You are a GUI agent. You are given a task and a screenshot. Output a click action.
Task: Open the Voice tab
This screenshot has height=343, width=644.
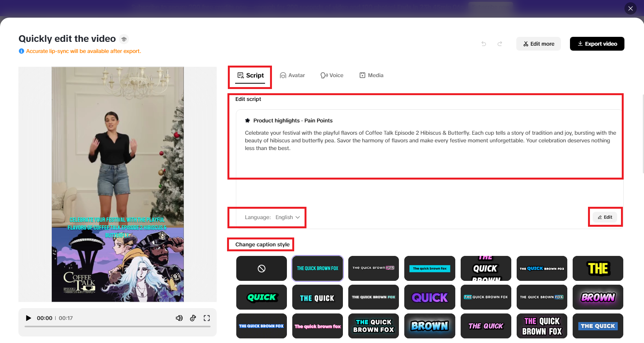coord(332,76)
